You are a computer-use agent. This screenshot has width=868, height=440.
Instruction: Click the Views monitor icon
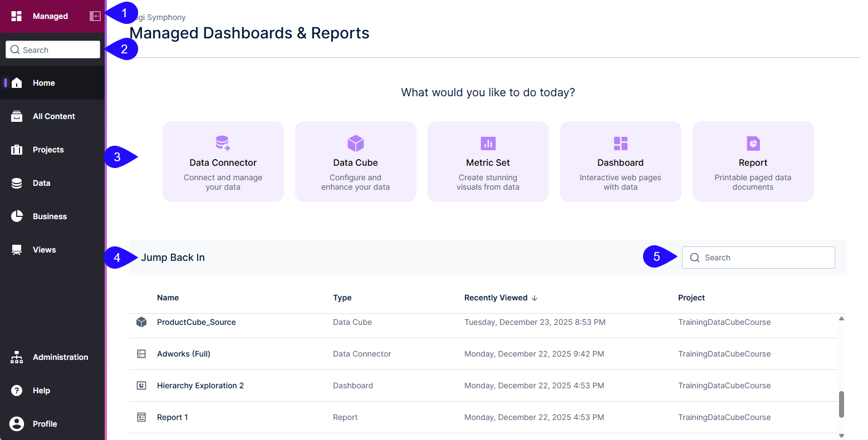point(17,249)
